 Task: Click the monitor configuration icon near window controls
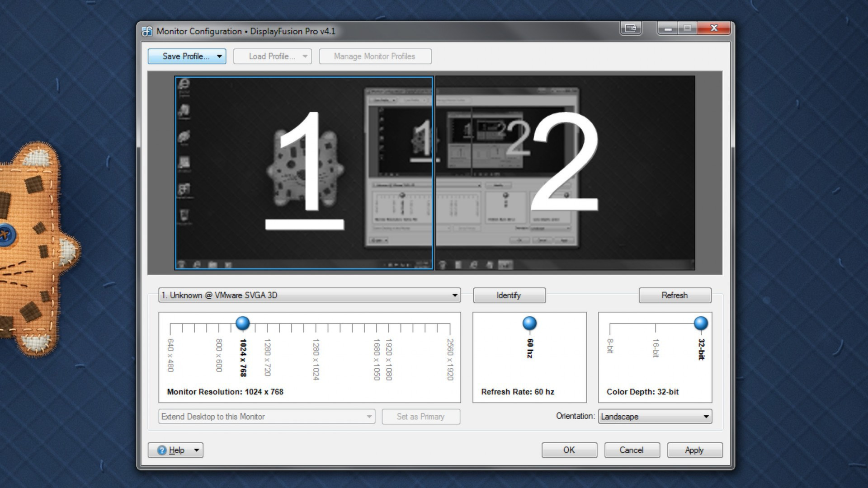[630, 28]
